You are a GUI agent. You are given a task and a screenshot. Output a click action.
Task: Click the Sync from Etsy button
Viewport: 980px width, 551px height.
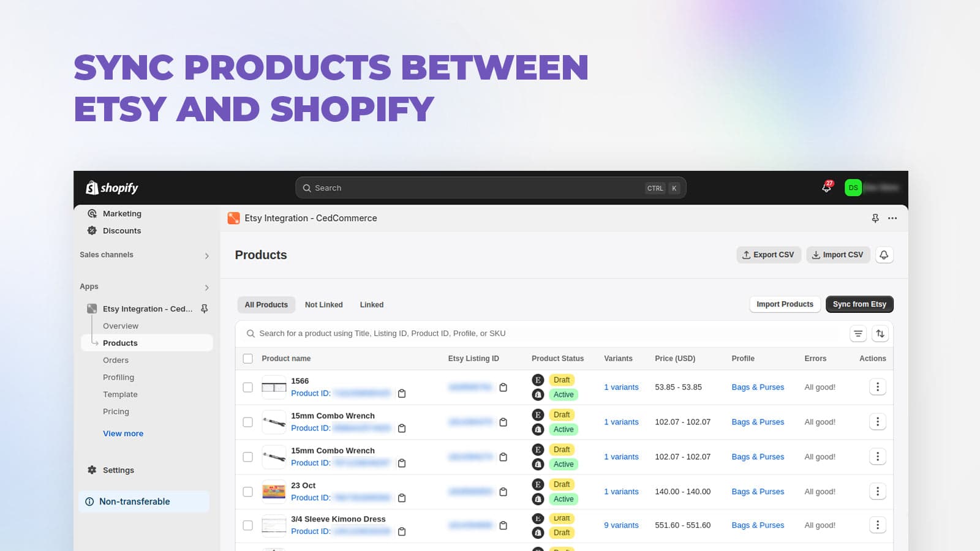[x=859, y=304]
